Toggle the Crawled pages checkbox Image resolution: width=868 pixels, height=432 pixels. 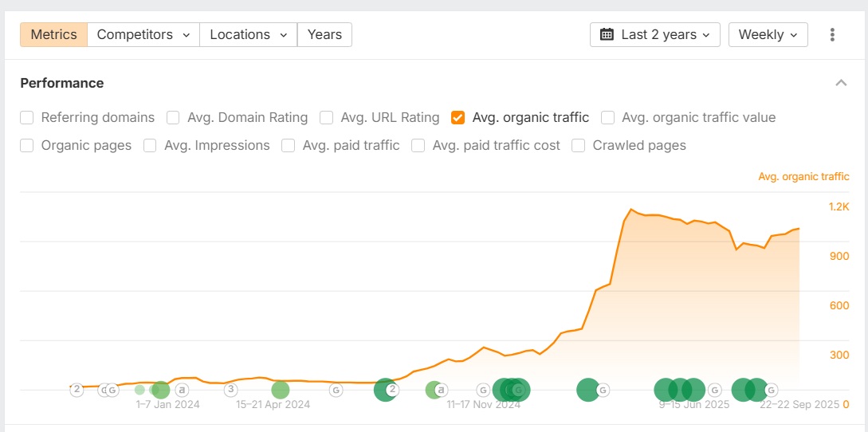tap(579, 146)
